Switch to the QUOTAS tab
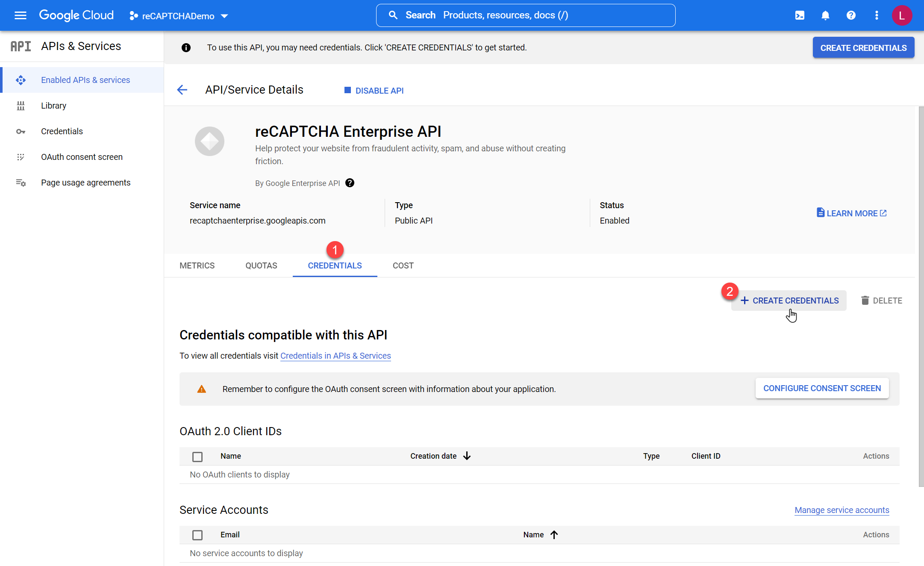Viewport: 924px width, 566px height. (x=261, y=265)
